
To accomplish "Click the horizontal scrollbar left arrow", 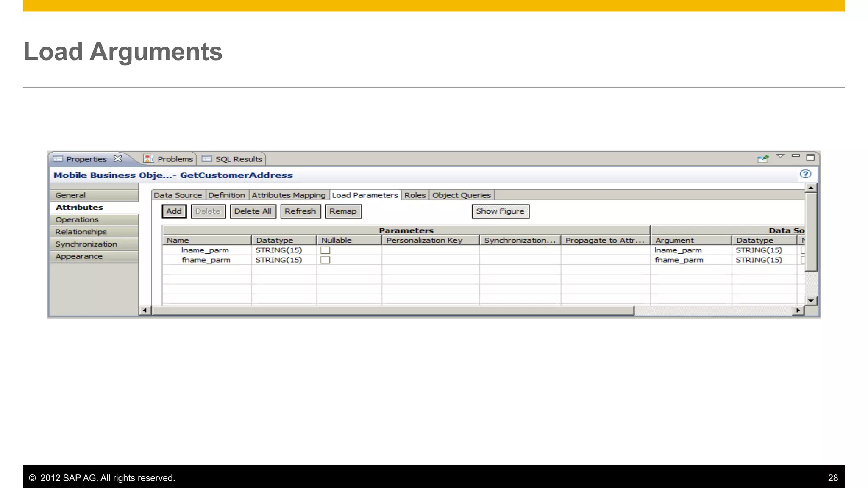I will [145, 311].
